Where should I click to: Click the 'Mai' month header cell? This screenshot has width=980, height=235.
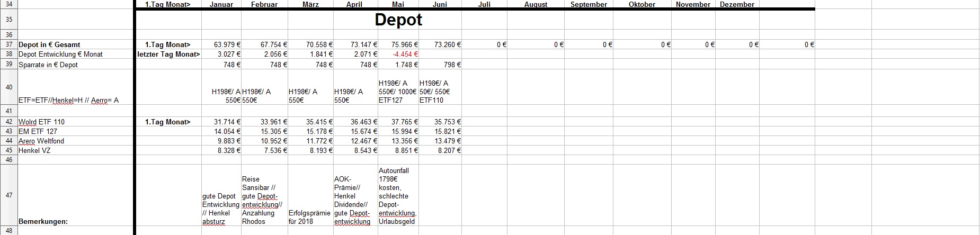pyautogui.click(x=398, y=4)
